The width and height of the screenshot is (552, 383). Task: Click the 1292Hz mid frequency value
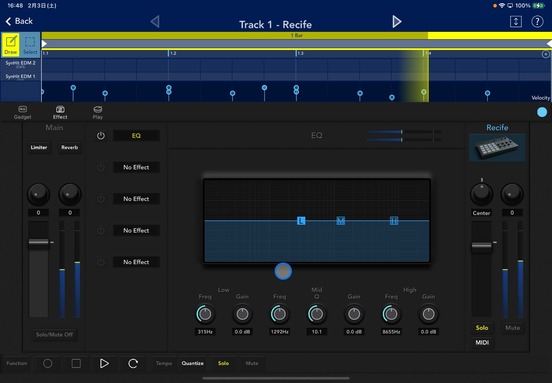[280, 332]
